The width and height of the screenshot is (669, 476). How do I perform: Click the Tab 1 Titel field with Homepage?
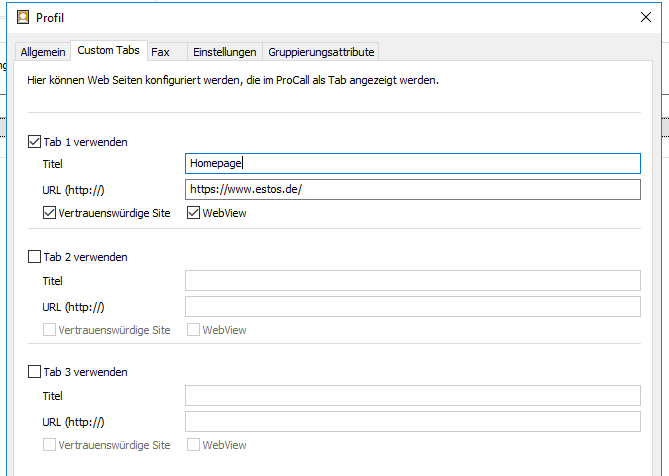412,164
